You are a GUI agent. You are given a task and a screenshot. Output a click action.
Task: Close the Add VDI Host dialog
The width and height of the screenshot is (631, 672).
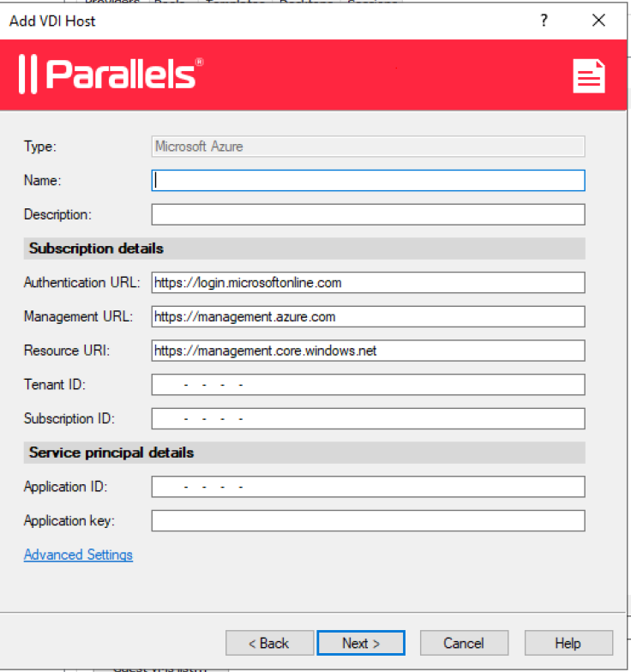(598, 21)
